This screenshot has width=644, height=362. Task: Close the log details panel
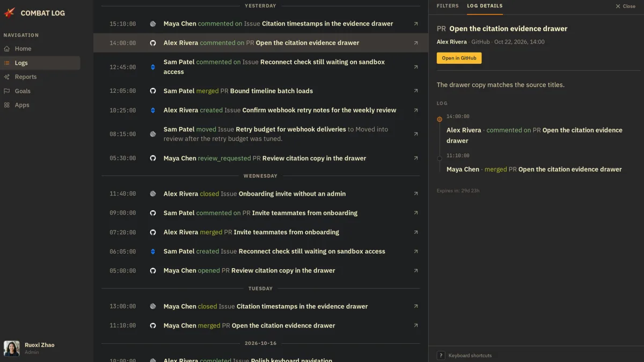point(625,6)
